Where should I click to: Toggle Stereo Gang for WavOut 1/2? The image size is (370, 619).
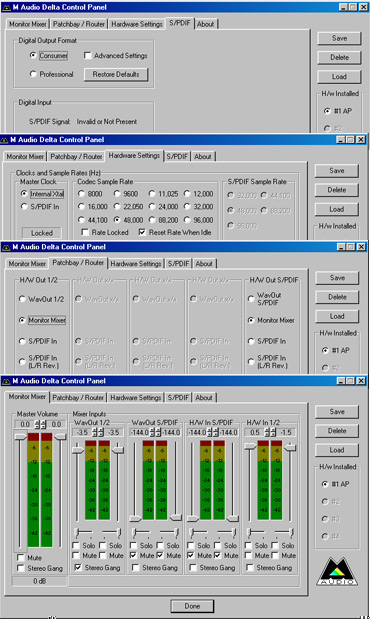78,567
